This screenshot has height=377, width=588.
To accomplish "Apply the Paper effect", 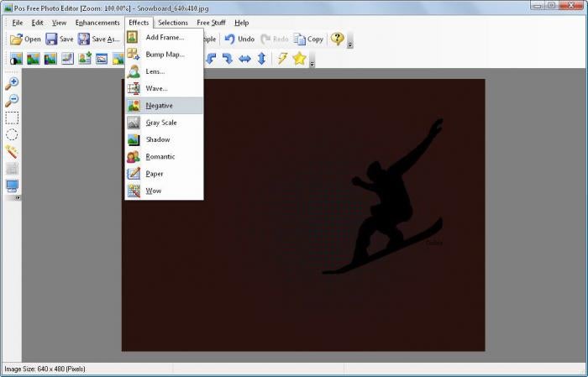I will coord(165,174).
